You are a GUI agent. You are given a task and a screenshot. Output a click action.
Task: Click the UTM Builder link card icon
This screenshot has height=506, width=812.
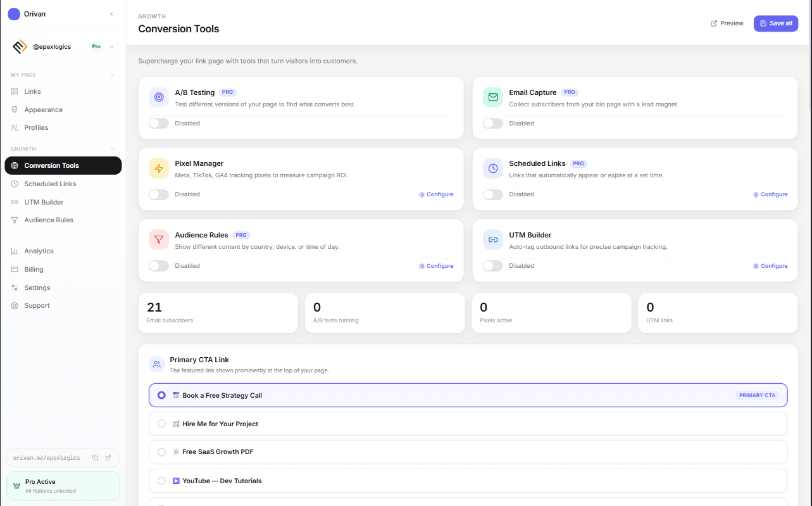point(493,240)
